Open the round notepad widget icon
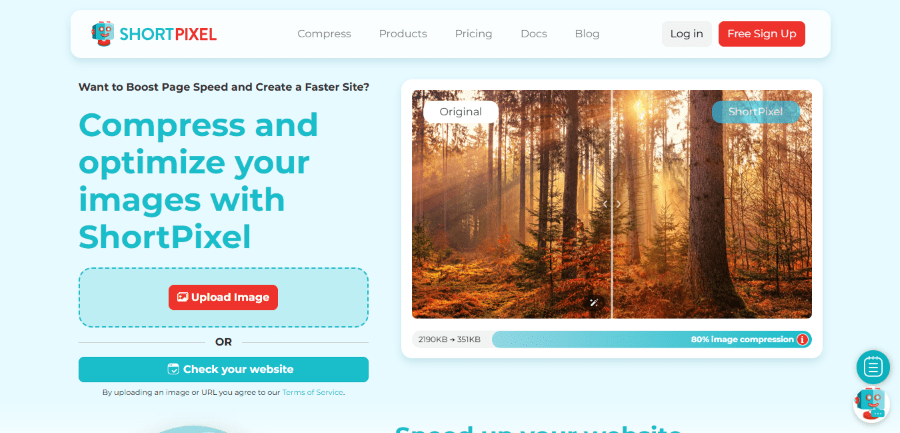This screenshot has width=900, height=433. (x=872, y=367)
